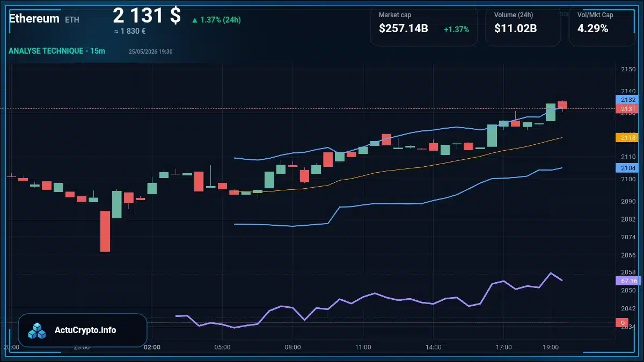
Task: Click the 05:00 time axis label
Action: click(222, 348)
